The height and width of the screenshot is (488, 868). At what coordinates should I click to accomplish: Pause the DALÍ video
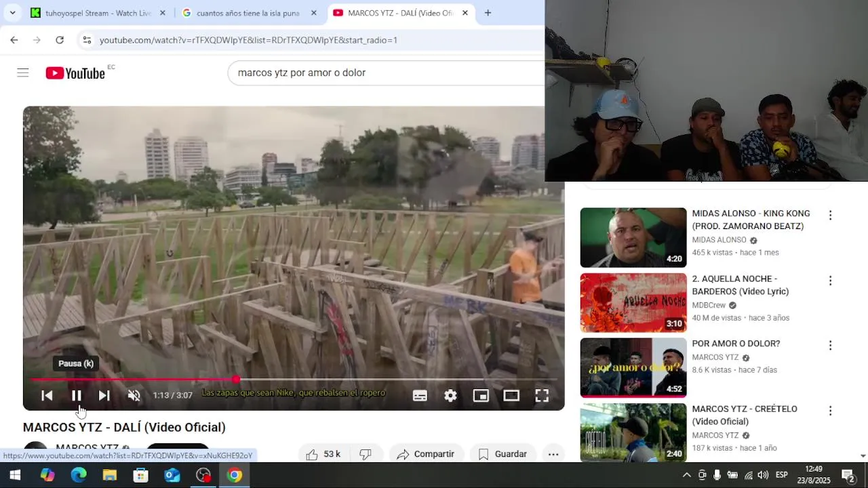[x=76, y=396]
